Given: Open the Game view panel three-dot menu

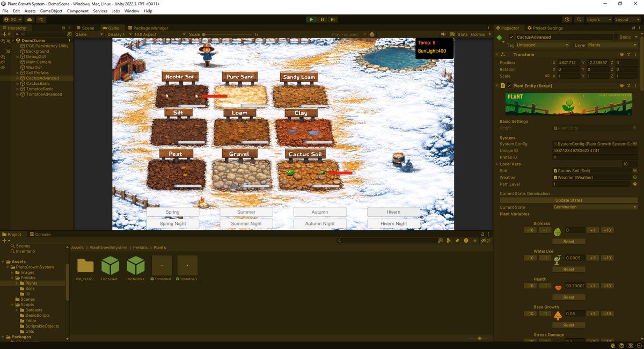Looking at the screenshot, I should tap(488, 28).
